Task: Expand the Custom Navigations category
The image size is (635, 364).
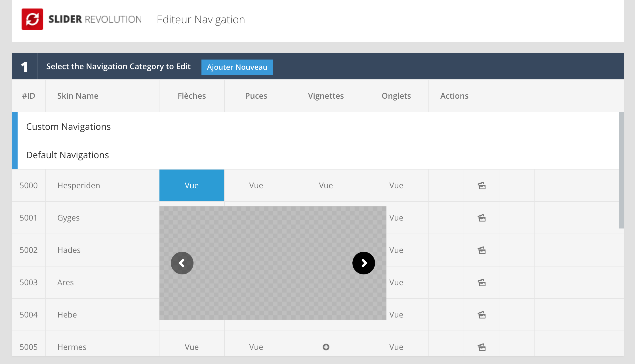Action: pyautogui.click(x=68, y=127)
